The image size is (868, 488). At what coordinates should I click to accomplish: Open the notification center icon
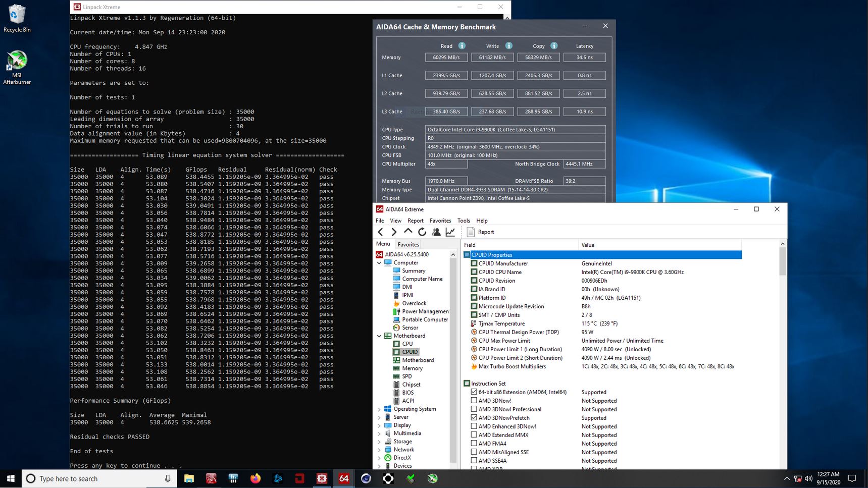852,478
